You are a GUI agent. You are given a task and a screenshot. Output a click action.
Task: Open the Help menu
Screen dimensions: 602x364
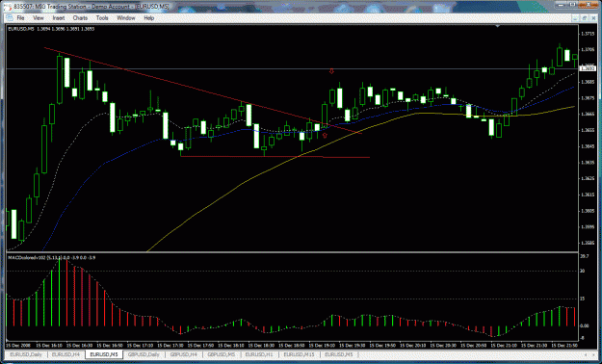tap(149, 18)
